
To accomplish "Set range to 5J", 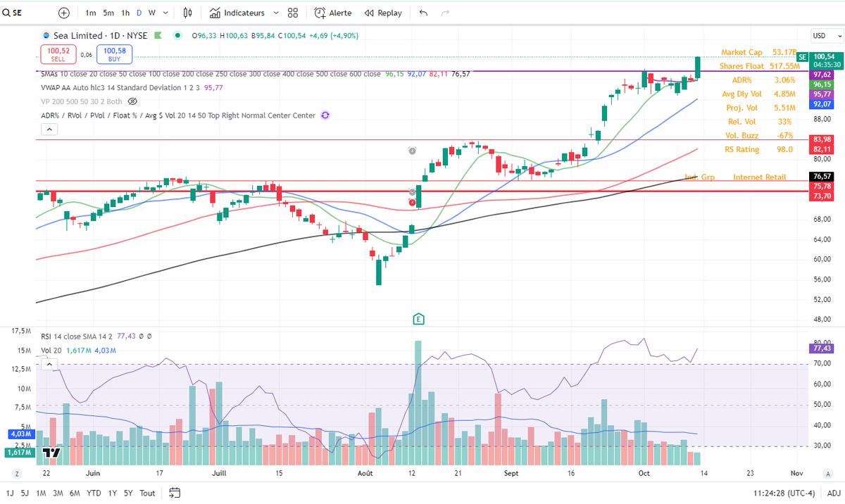I will (x=25, y=493).
